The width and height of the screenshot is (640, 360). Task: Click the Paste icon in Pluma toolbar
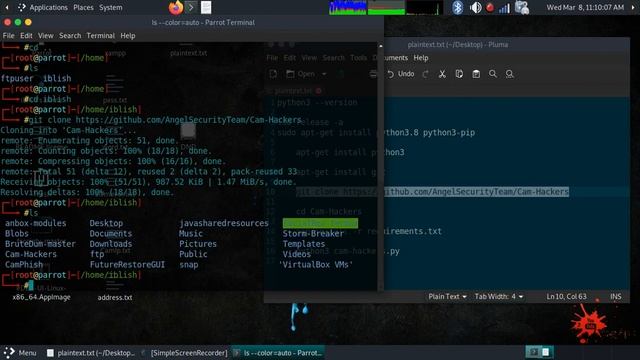476,74
